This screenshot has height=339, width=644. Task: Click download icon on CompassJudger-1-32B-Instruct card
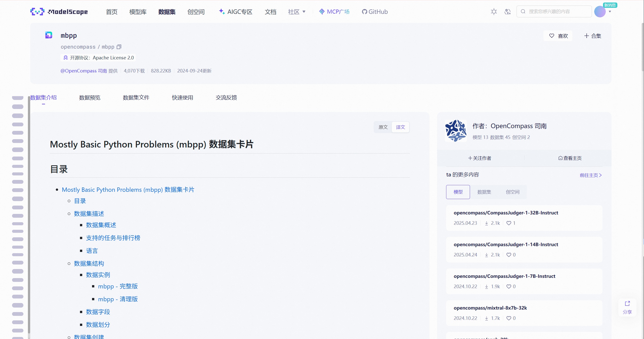(x=487, y=223)
